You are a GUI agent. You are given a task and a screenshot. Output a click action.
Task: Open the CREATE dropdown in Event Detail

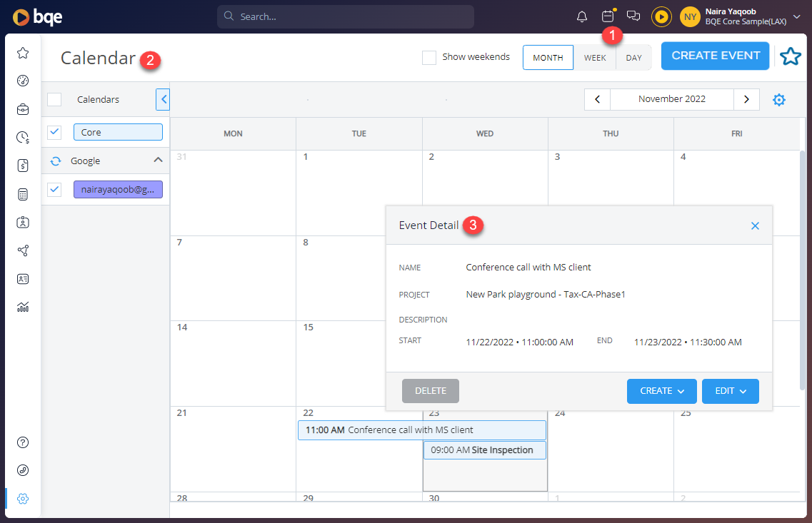coord(662,391)
